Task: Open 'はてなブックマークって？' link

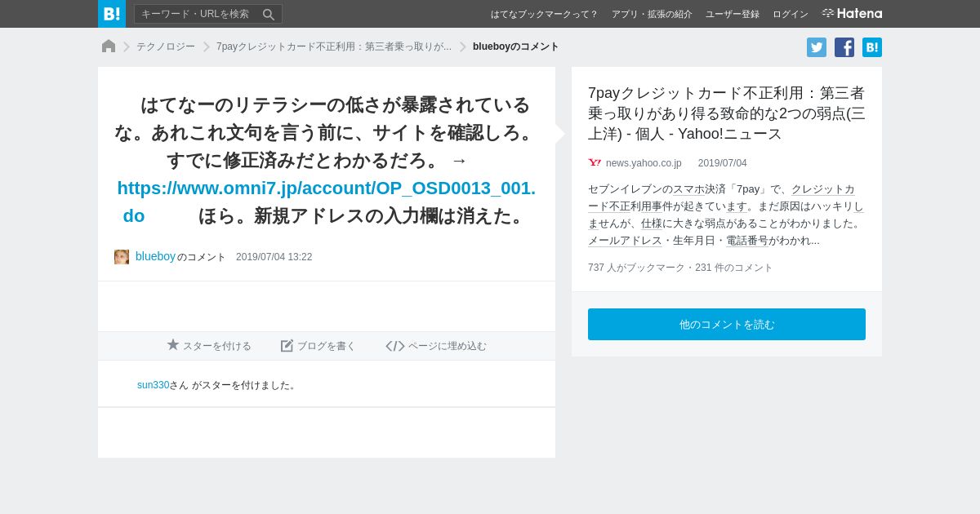Action: [544, 14]
